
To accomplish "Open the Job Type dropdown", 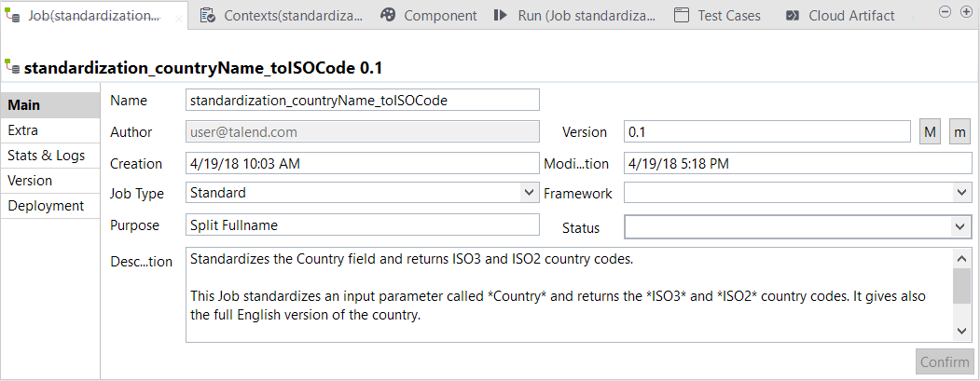I will [x=529, y=193].
